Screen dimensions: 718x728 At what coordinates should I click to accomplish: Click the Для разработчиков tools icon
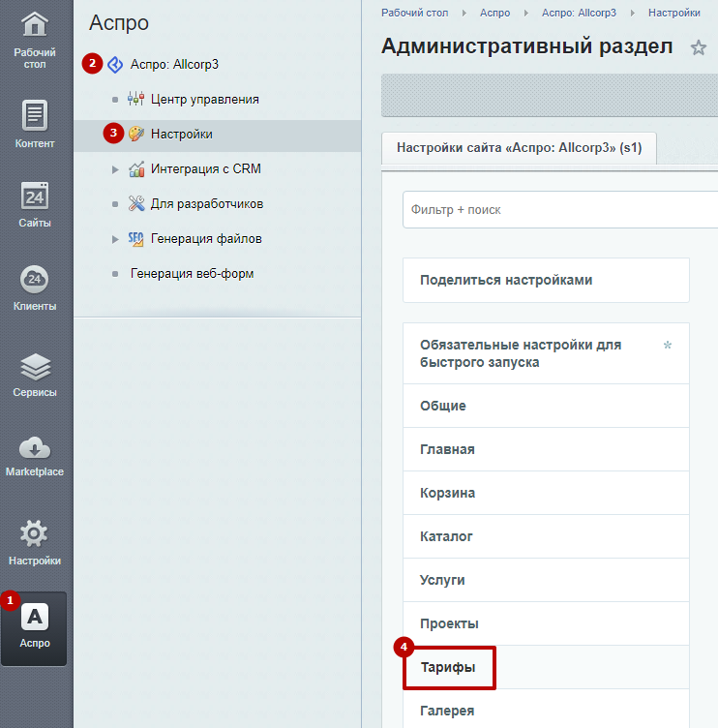(x=136, y=203)
